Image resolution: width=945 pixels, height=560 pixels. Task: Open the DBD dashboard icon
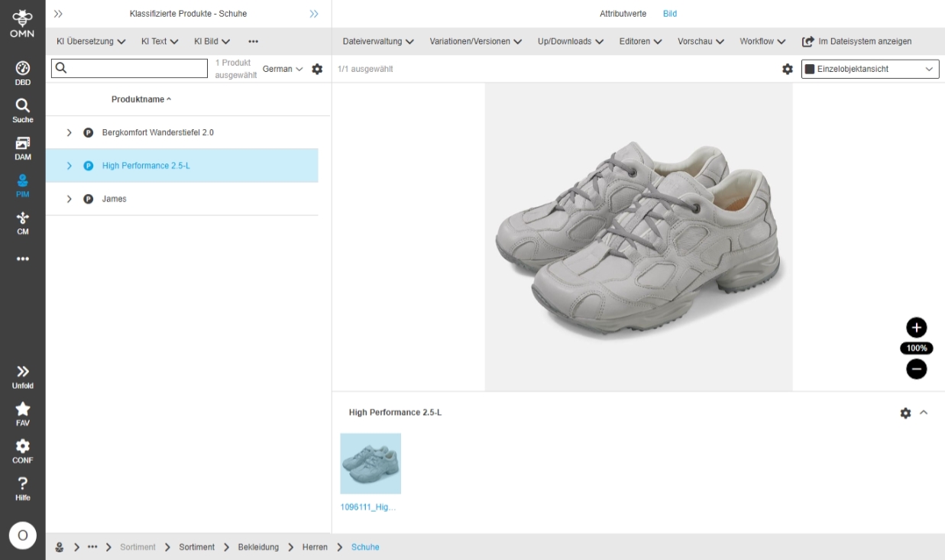pos(22,72)
